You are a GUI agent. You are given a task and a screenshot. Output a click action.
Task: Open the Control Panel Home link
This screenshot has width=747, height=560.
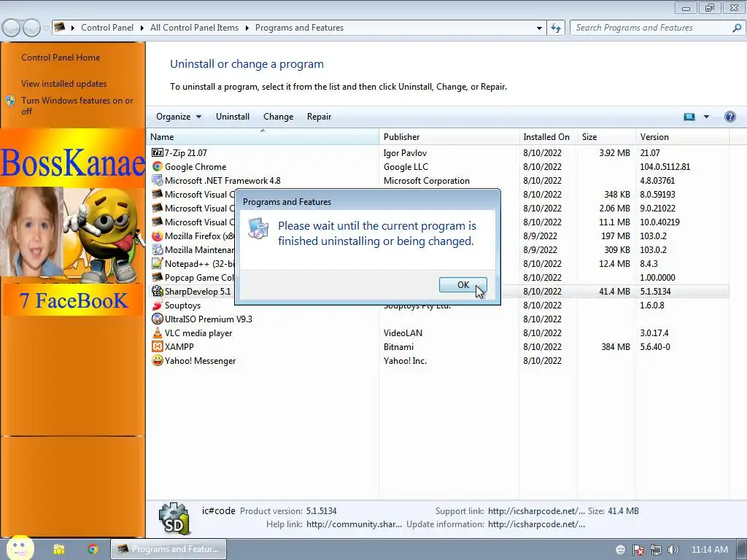(61, 58)
